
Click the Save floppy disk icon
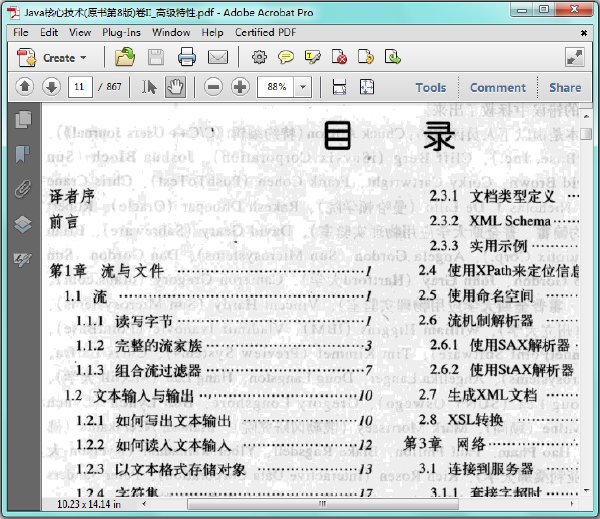(156, 58)
